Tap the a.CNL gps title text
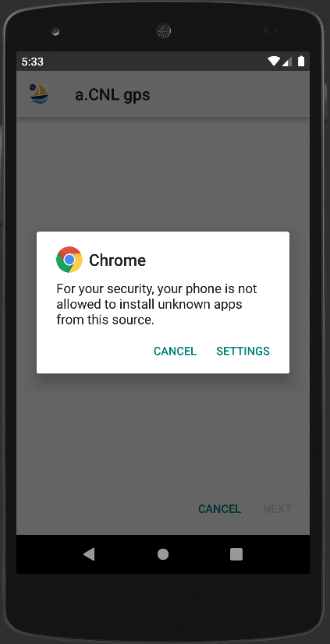330x644 pixels. click(112, 95)
